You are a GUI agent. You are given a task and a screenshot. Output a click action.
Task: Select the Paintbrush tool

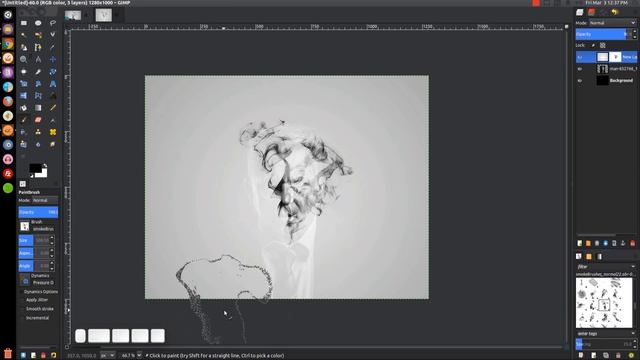[x=24, y=120]
